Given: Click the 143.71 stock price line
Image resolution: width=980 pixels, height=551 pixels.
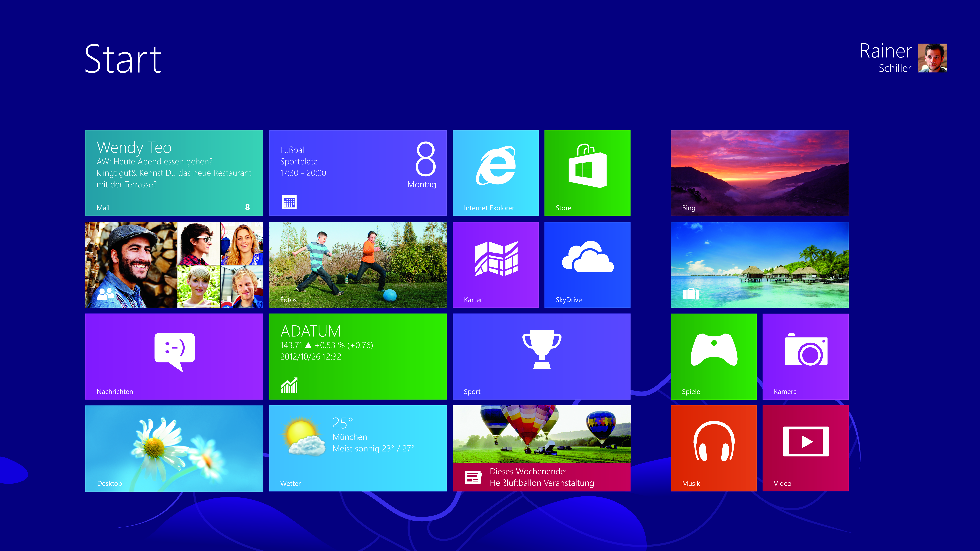Looking at the screenshot, I should 326,345.
